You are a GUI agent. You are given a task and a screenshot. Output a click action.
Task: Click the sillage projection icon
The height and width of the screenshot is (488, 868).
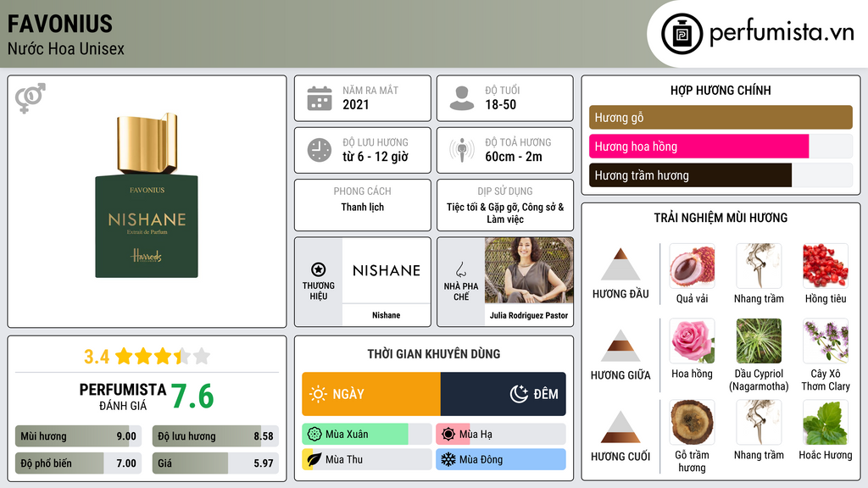point(461,150)
